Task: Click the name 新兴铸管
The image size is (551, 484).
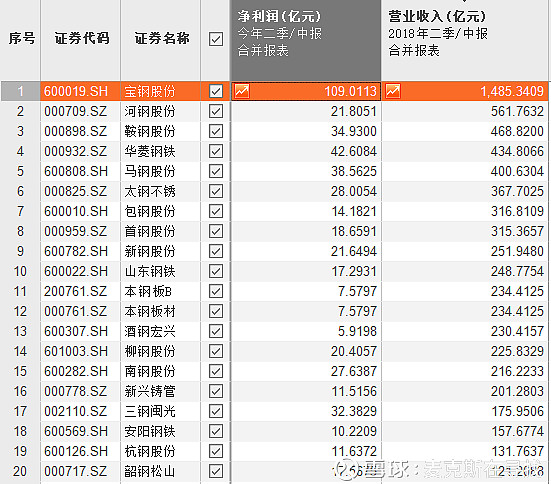Action: 150,391
